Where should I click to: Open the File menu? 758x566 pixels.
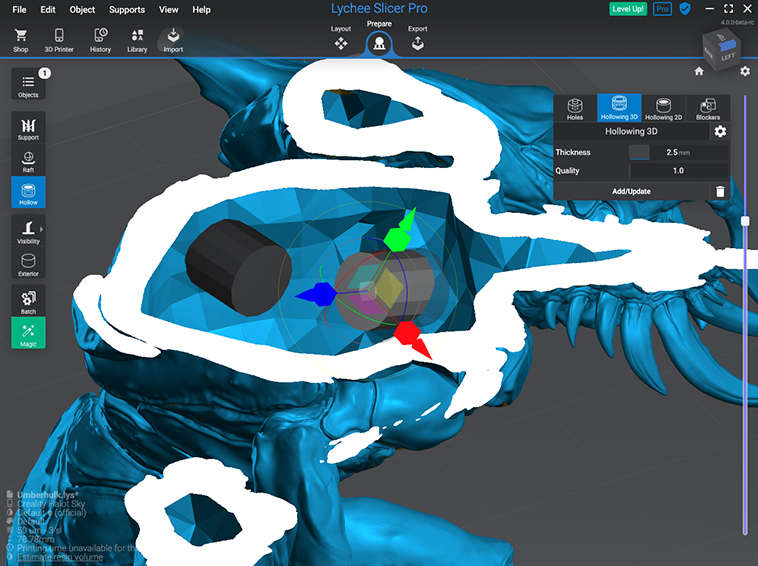(x=19, y=10)
